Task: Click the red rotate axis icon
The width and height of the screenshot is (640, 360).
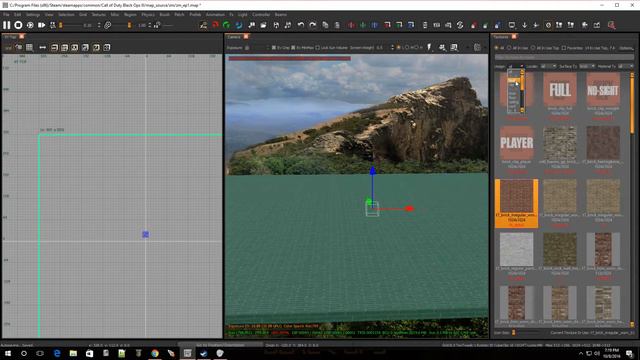Action: coord(215,25)
